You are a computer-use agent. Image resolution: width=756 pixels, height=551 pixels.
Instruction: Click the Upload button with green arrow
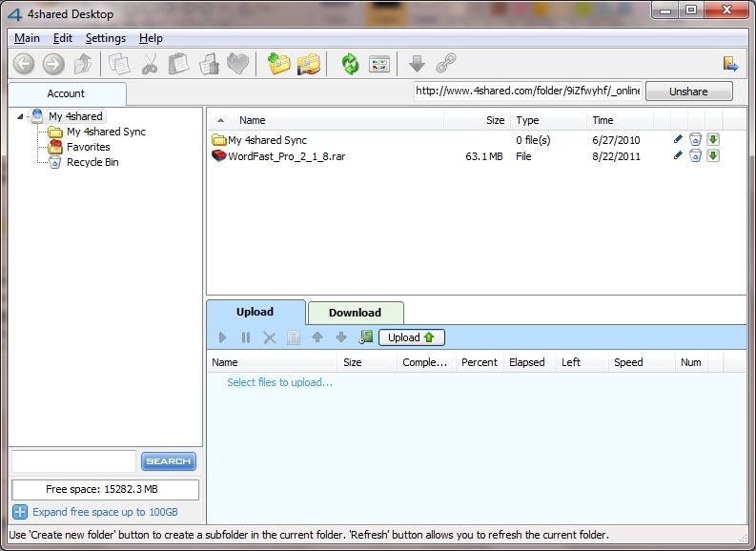pyautogui.click(x=412, y=337)
